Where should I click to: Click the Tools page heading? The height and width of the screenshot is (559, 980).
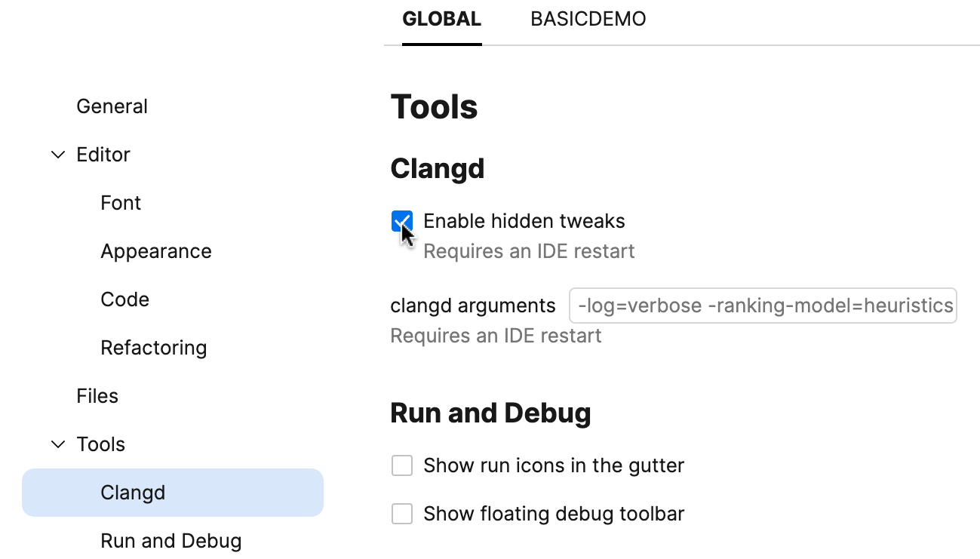pos(434,106)
